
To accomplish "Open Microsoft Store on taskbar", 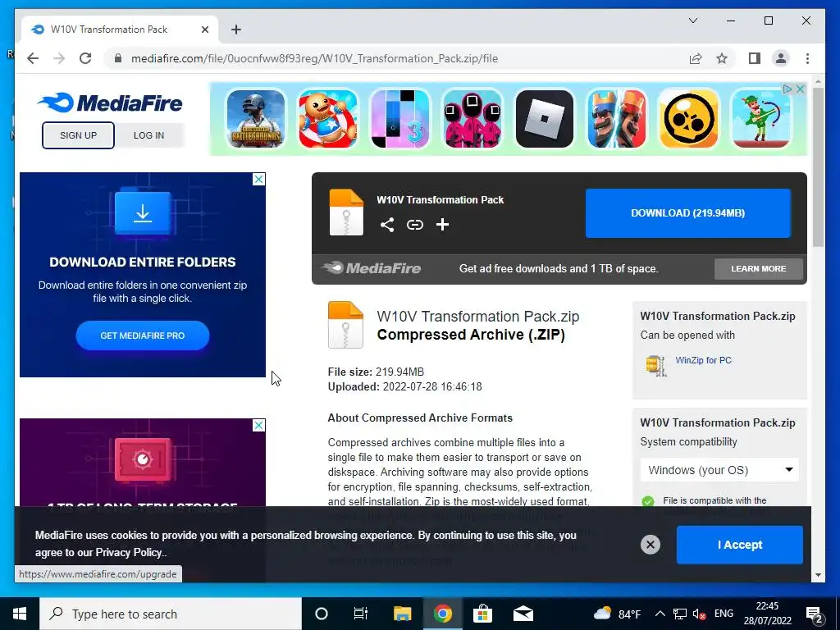I will 482,614.
